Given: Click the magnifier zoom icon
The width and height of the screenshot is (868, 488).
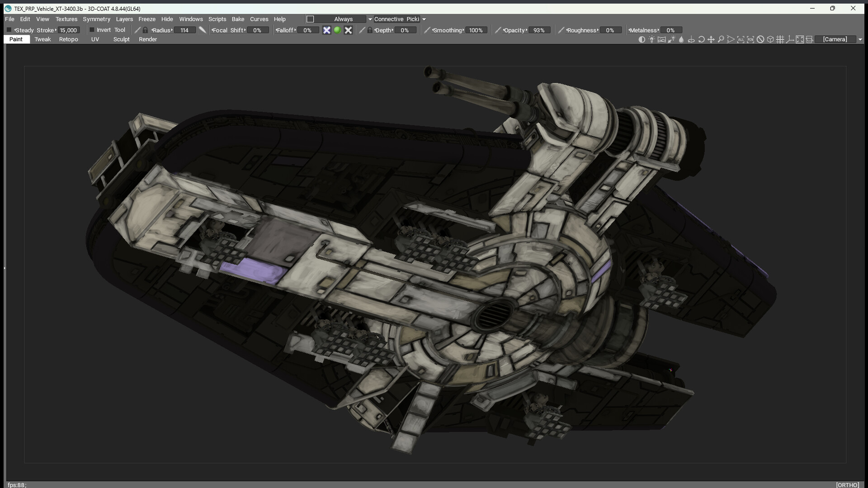Looking at the screenshot, I should (721, 39).
